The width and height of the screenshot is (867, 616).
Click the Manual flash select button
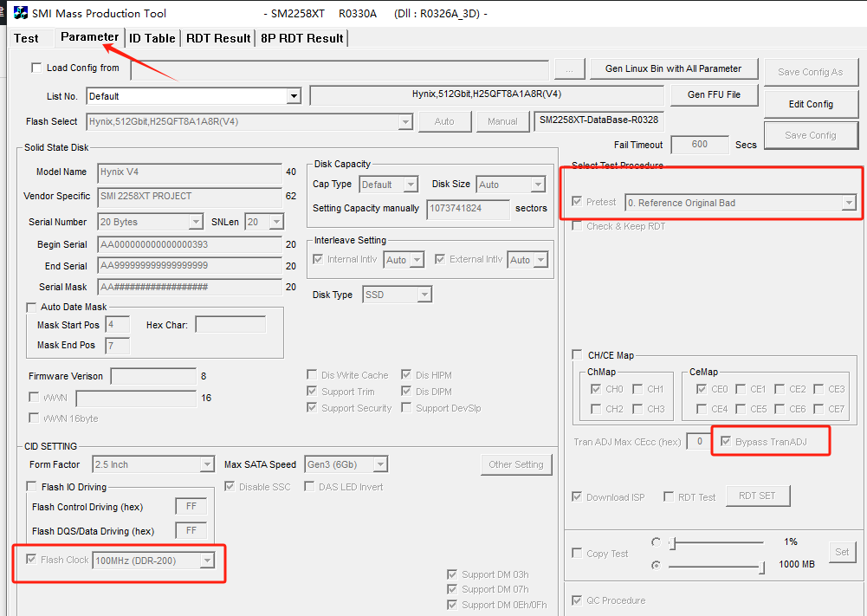coord(502,121)
